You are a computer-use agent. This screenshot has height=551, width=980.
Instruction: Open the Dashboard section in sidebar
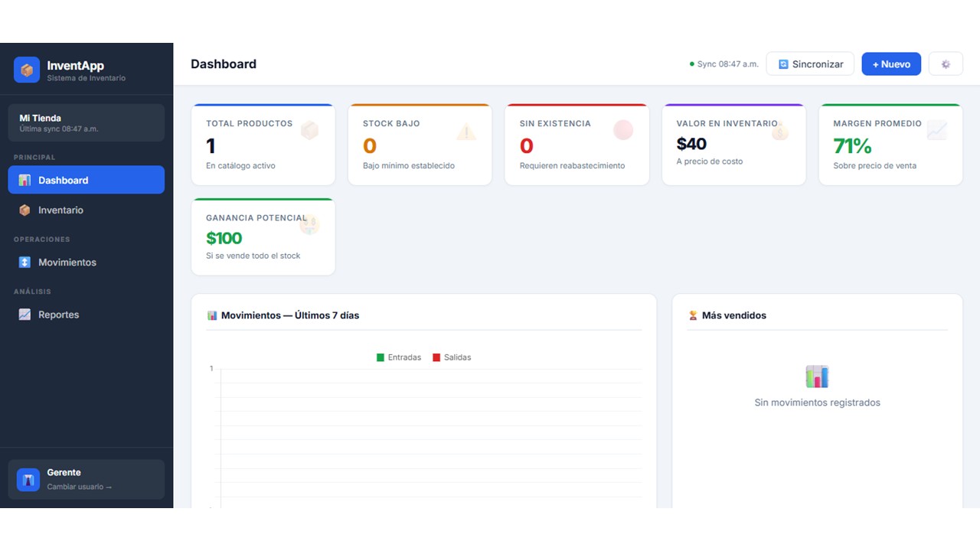(x=86, y=180)
